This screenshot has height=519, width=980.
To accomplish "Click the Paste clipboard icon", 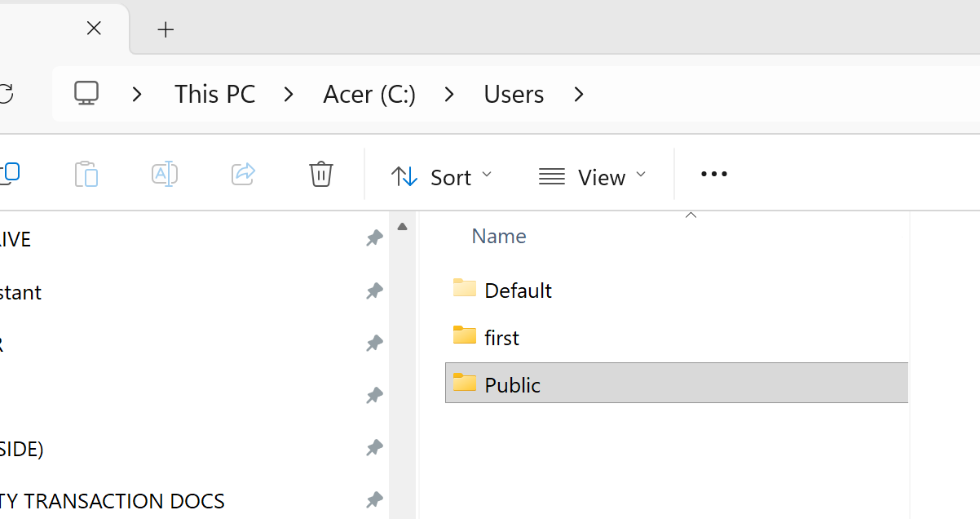I will [86, 174].
